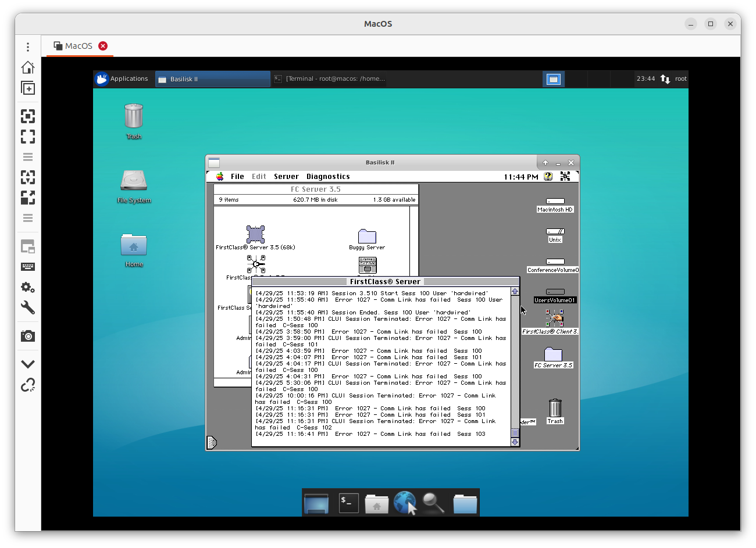Open the home folder icon in dock
The width and height of the screenshot is (756, 548).
pyautogui.click(x=377, y=503)
